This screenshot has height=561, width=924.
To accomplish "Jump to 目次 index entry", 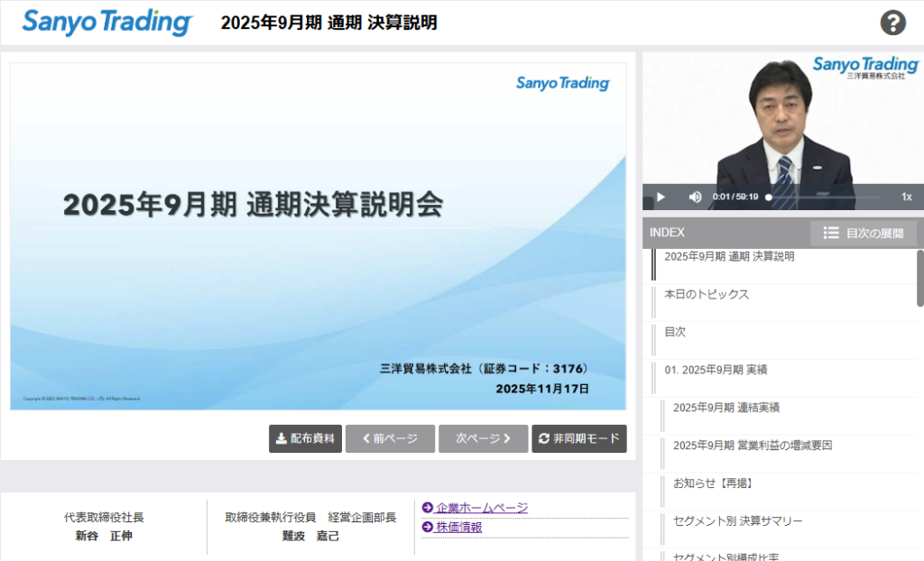I will (x=675, y=332).
